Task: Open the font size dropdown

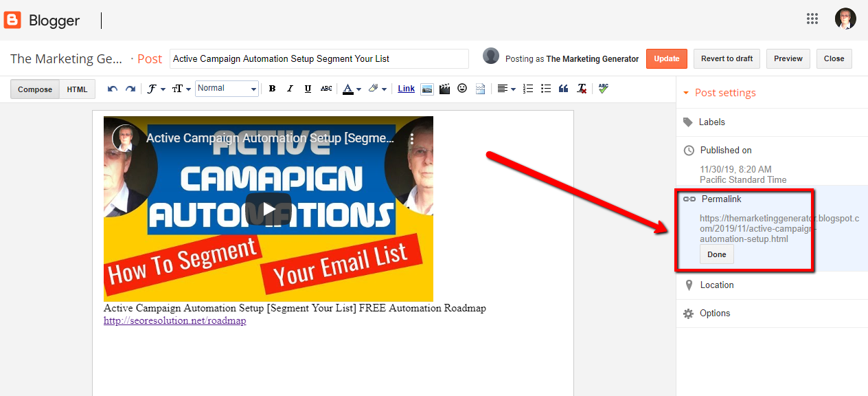Action: point(181,89)
